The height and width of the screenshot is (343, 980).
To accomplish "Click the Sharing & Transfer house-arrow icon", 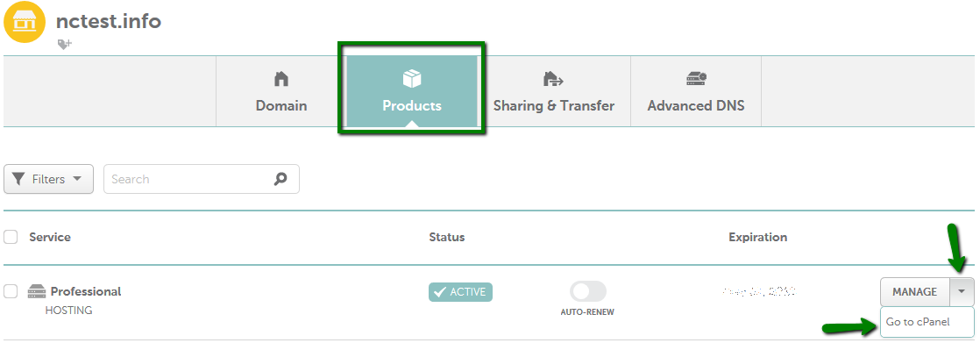I will (553, 79).
